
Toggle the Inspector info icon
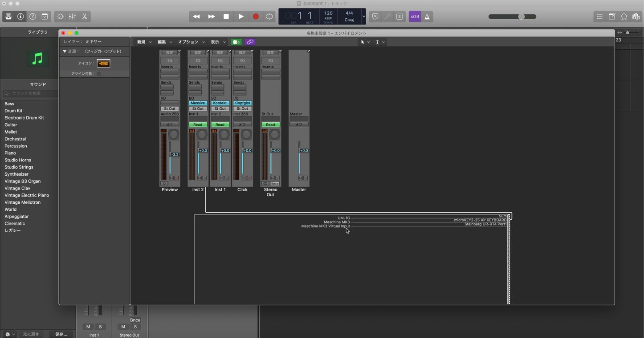coord(20,16)
